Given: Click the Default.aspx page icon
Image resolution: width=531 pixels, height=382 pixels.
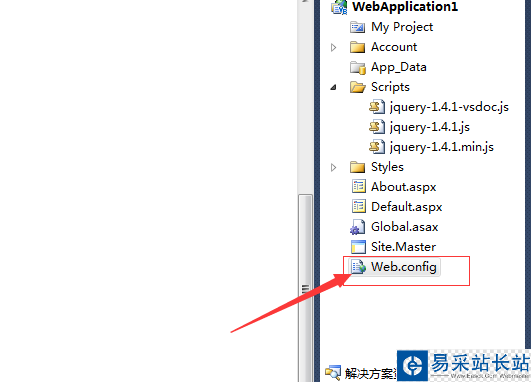Looking at the screenshot, I should pos(359,207).
